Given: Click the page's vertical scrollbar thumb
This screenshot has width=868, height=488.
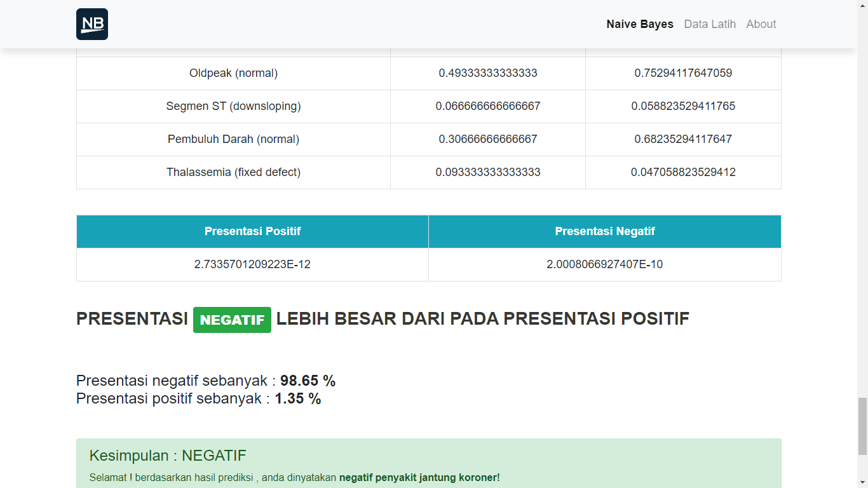Looking at the screenshot, I should [862, 426].
